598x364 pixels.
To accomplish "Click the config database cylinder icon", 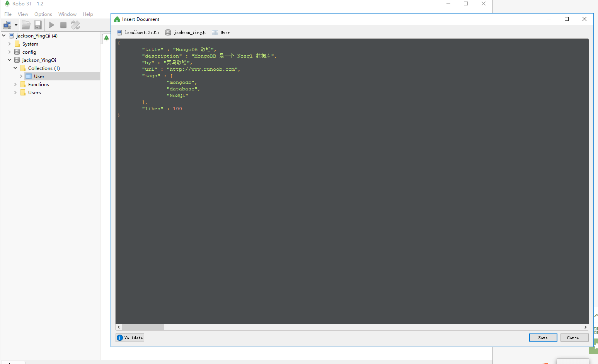I will point(17,52).
